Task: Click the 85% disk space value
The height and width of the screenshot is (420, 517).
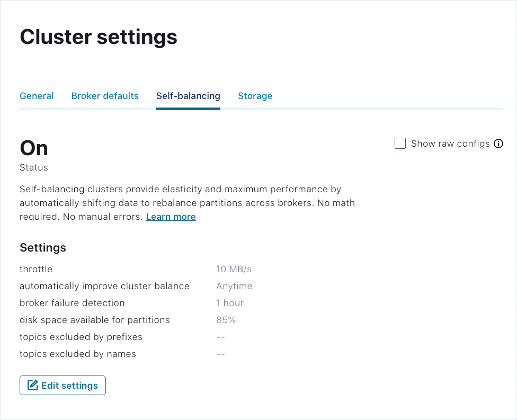Action: click(226, 320)
